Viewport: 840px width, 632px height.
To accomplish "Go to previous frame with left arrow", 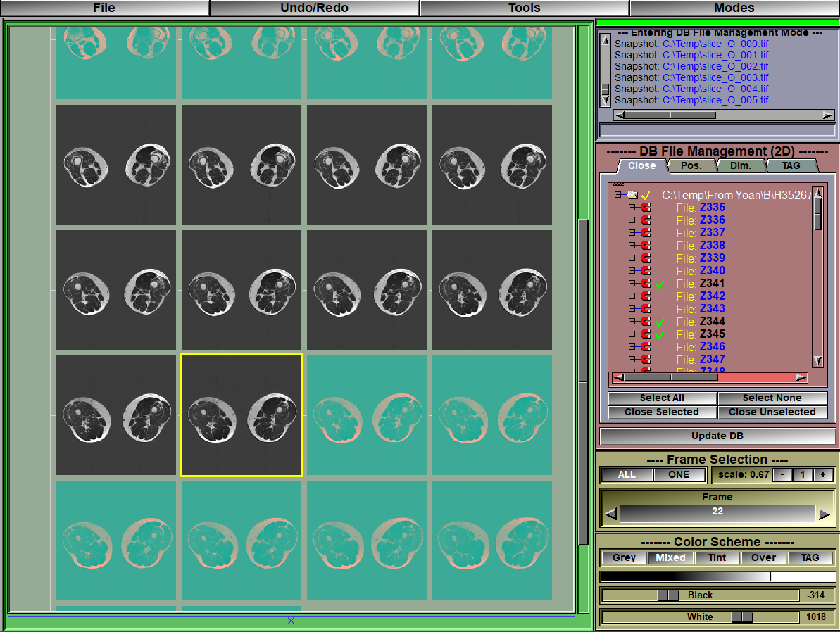I will [610, 514].
